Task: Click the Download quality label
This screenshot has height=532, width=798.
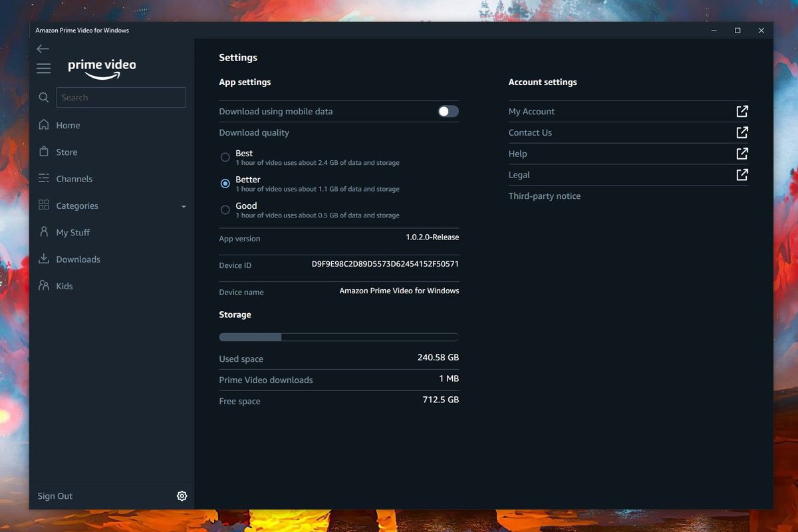Action: 254,133
